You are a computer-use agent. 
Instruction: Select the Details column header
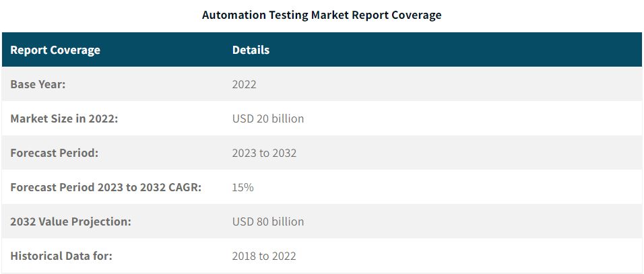click(x=251, y=50)
